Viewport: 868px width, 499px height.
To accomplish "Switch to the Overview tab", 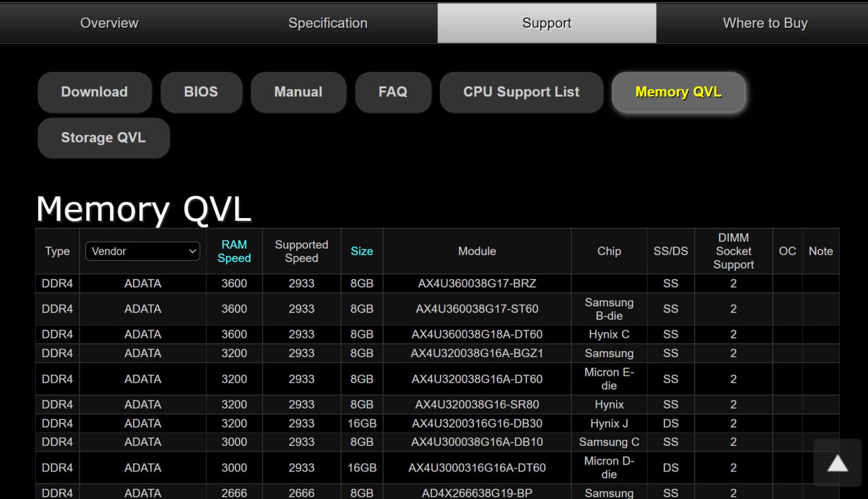I will tap(109, 23).
